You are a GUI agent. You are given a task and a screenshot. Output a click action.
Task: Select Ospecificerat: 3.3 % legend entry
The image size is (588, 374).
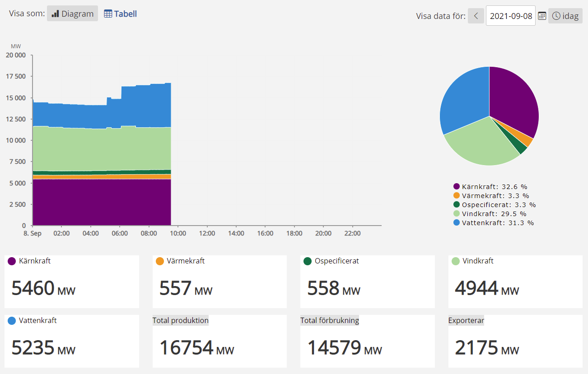point(495,204)
